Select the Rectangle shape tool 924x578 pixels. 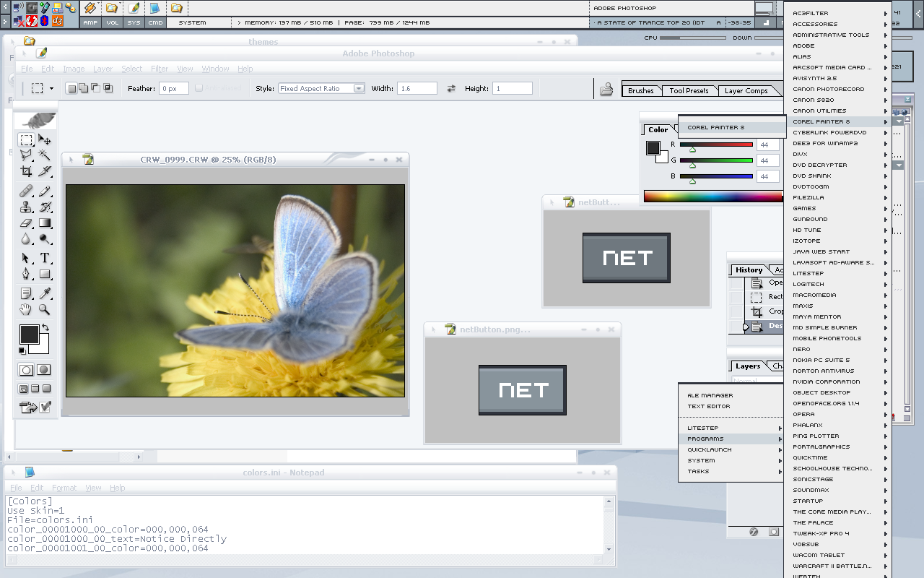pos(45,274)
